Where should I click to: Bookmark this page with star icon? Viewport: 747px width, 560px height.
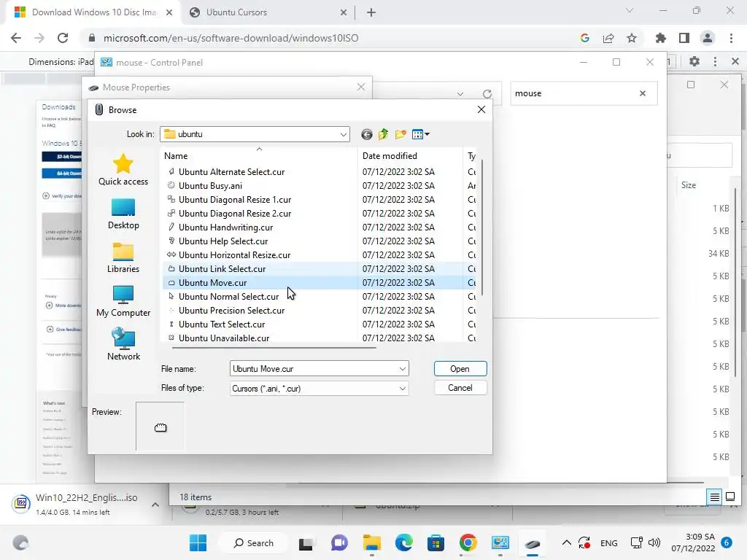pyautogui.click(x=631, y=38)
